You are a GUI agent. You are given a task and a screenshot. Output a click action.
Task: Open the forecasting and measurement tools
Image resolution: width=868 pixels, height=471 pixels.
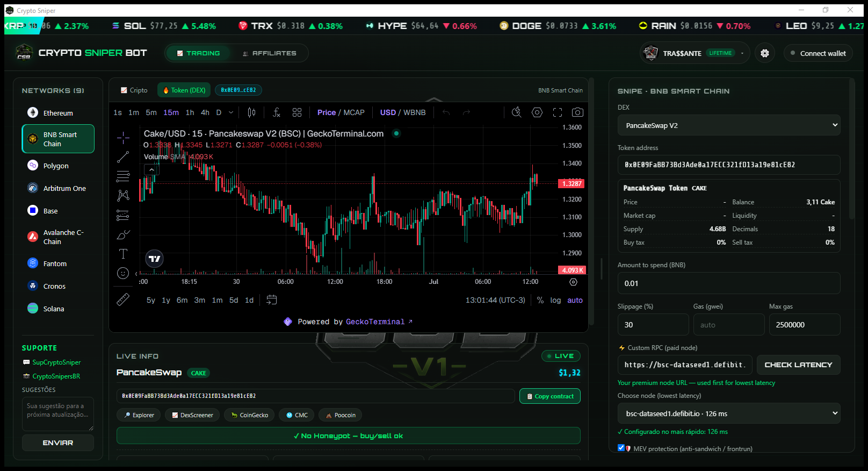pyautogui.click(x=123, y=215)
